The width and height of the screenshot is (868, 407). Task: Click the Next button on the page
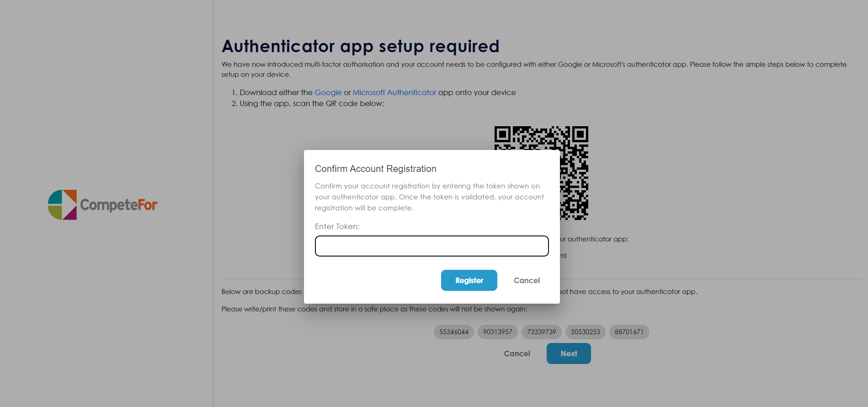[569, 353]
